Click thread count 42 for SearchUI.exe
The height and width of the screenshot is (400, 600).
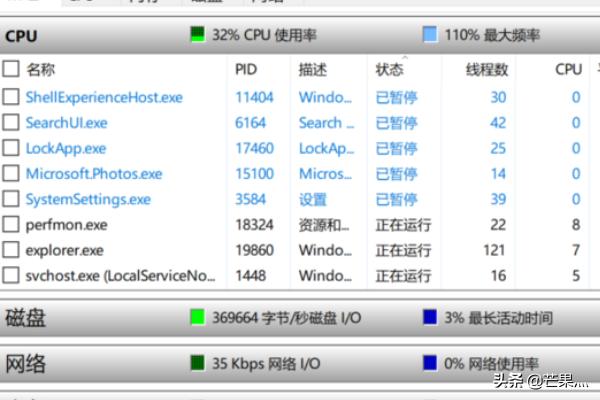pos(498,123)
